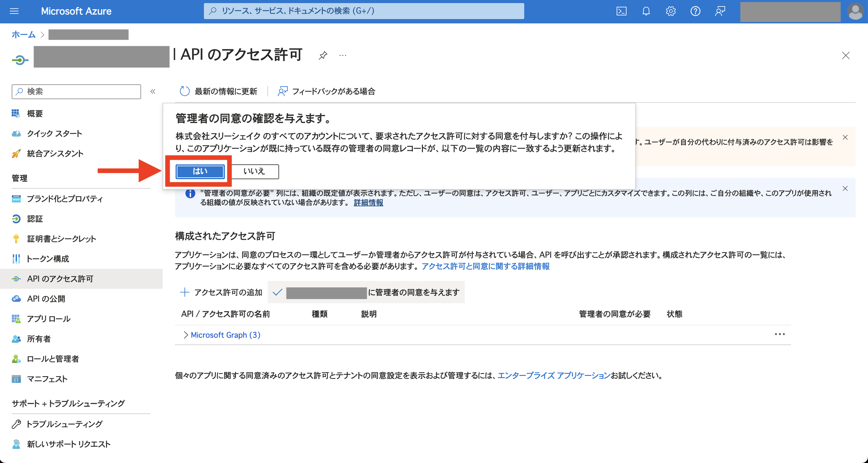
Task: Select API のアクセス許可 sidebar item
Action: (x=81, y=279)
